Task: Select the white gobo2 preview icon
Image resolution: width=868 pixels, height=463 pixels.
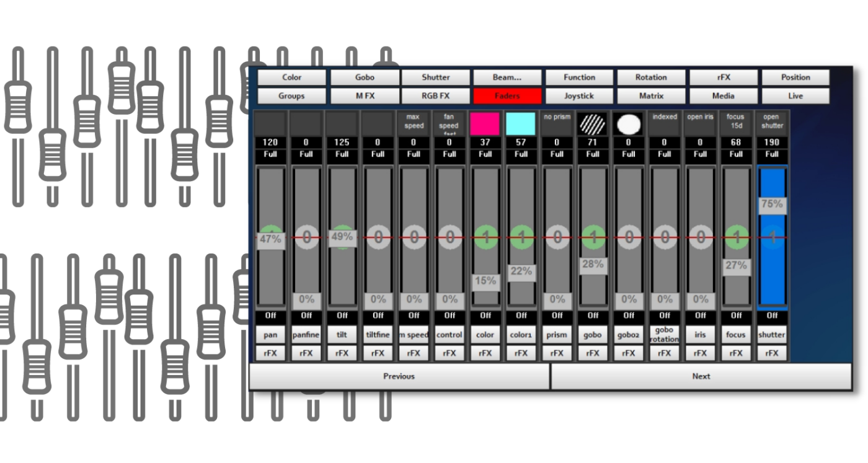Action: point(628,123)
